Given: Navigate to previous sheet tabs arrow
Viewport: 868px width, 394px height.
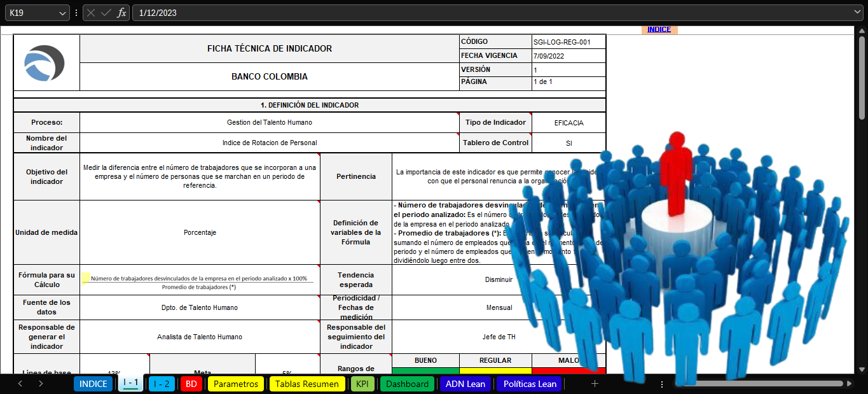Looking at the screenshot, I should coord(20,384).
